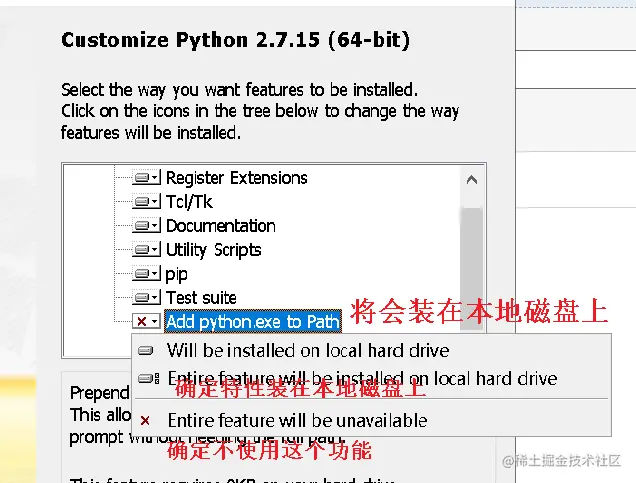Viewport: 636px width, 483px height.
Task: Select the Tcl/Tk feature label
Action: (189, 202)
